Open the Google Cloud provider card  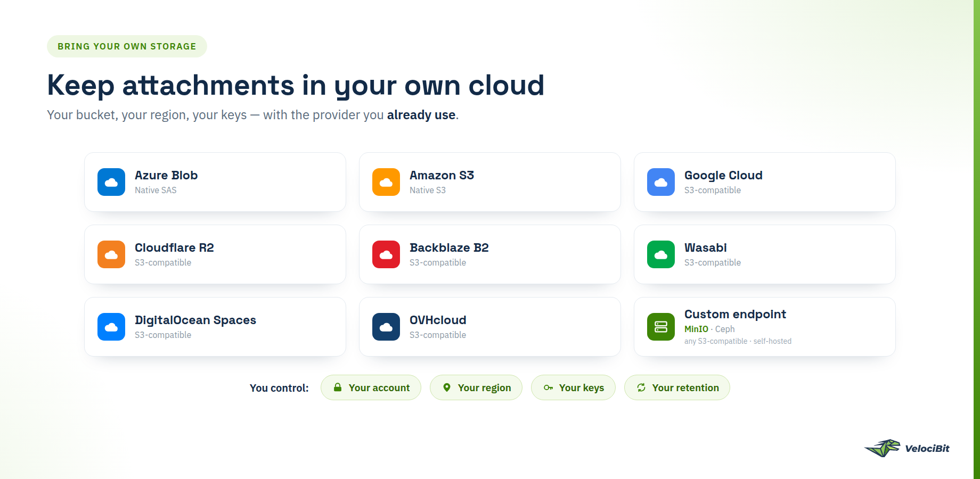point(765,182)
